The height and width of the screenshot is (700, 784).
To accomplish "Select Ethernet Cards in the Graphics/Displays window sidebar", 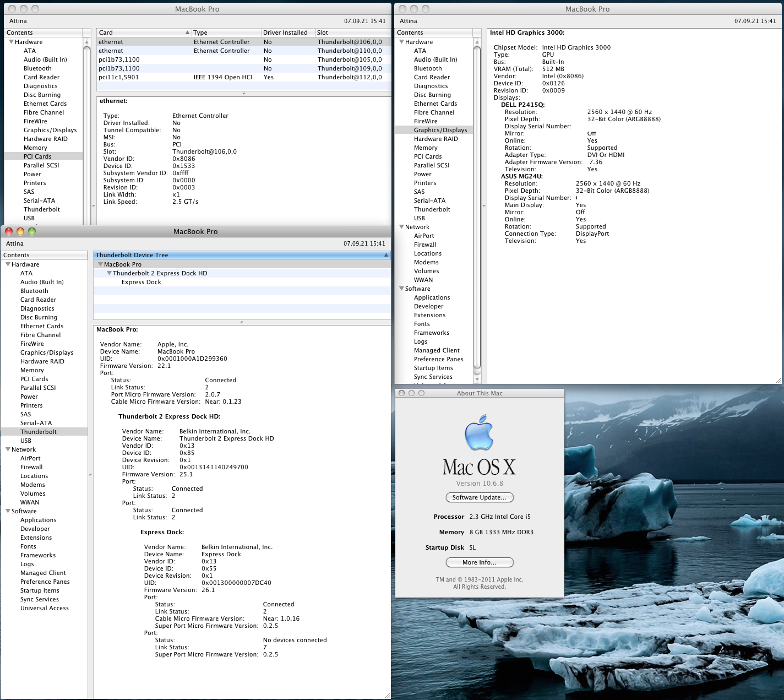I will [x=435, y=104].
